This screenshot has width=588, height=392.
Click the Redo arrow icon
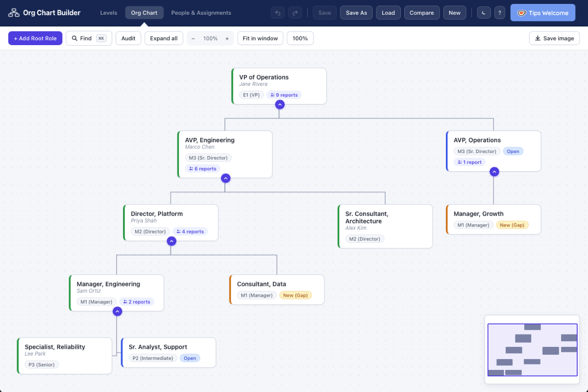295,12
